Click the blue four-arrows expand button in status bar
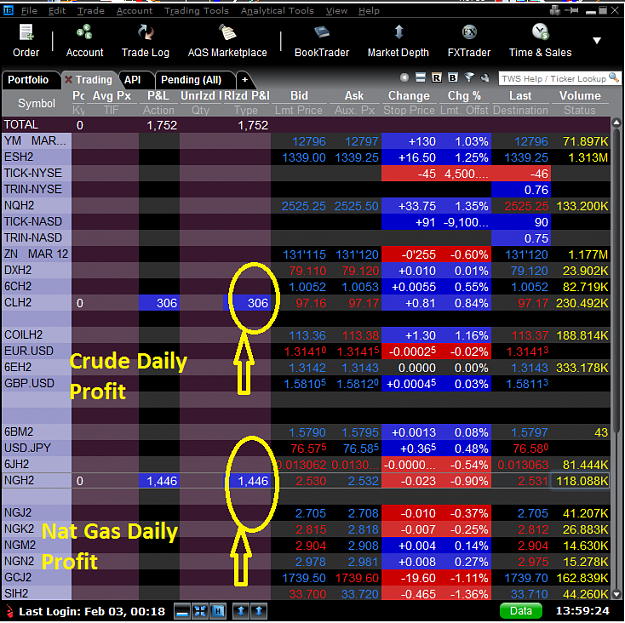 200,611
